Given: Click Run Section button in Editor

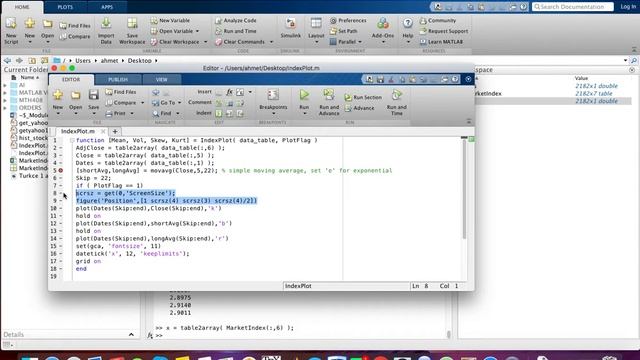Looking at the screenshot, I should (x=363, y=97).
